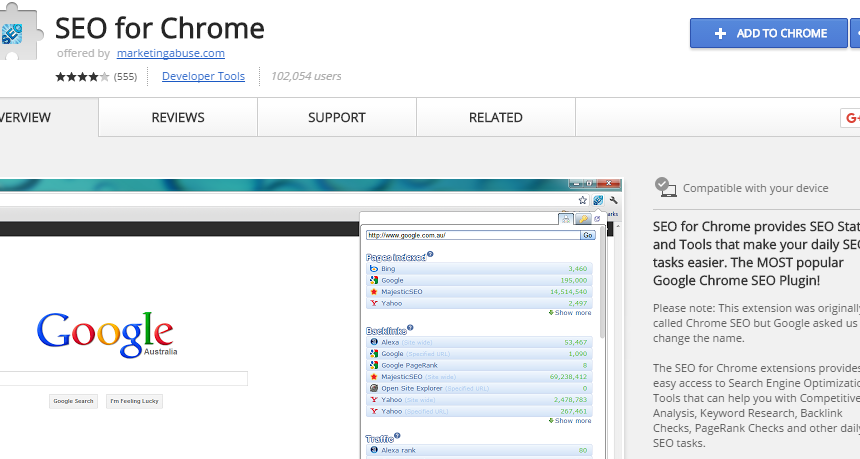Click the 102,054 users text

(306, 76)
